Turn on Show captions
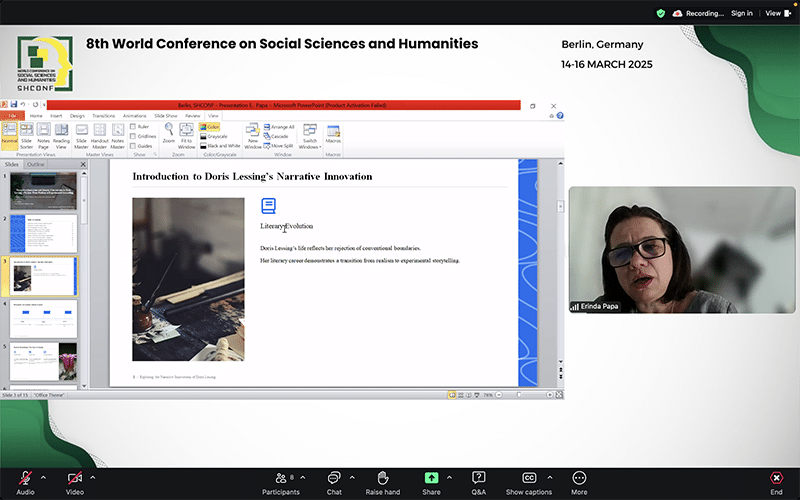 click(x=529, y=478)
